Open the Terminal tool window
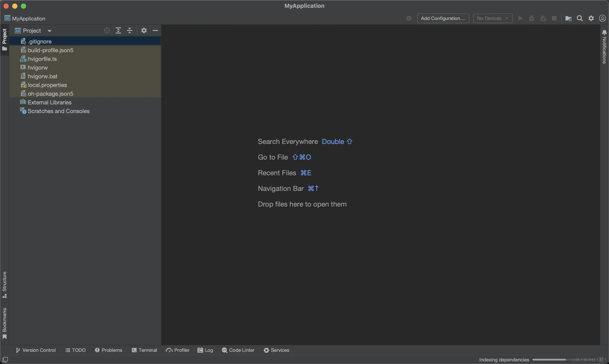Image resolution: width=609 pixels, height=364 pixels. click(144, 350)
